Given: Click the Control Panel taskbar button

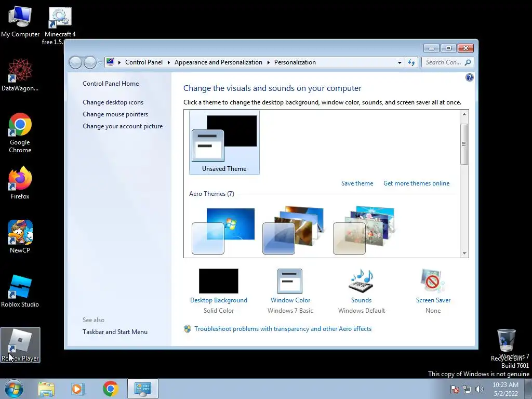Looking at the screenshot, I should click(142, 389).
